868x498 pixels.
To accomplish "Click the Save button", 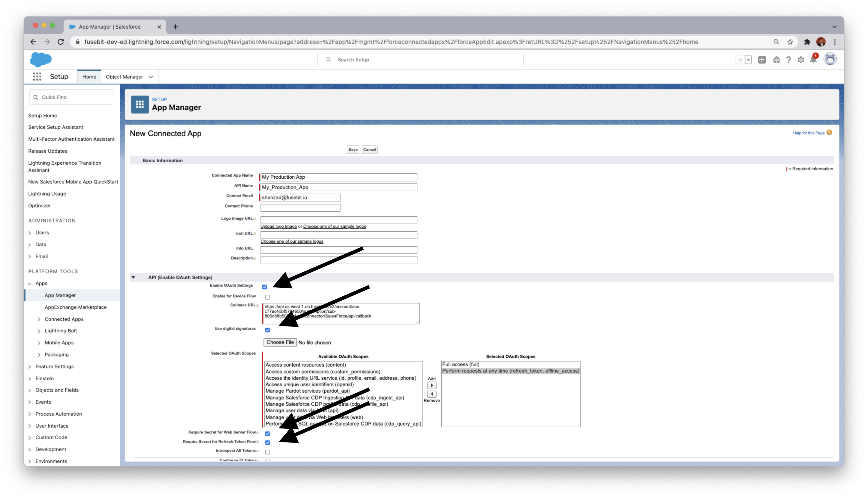I will click(353, 150).
